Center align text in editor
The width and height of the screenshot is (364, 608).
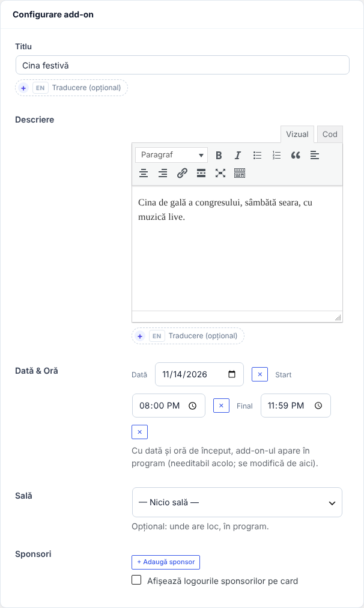pos(144,173)
